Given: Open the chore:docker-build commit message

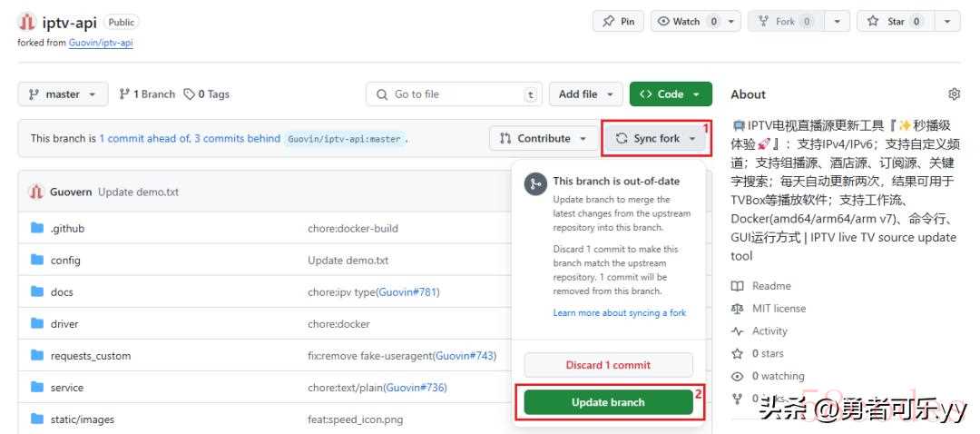Looking at the screenshot, I should pyautogui.click(x=352, y=228).
